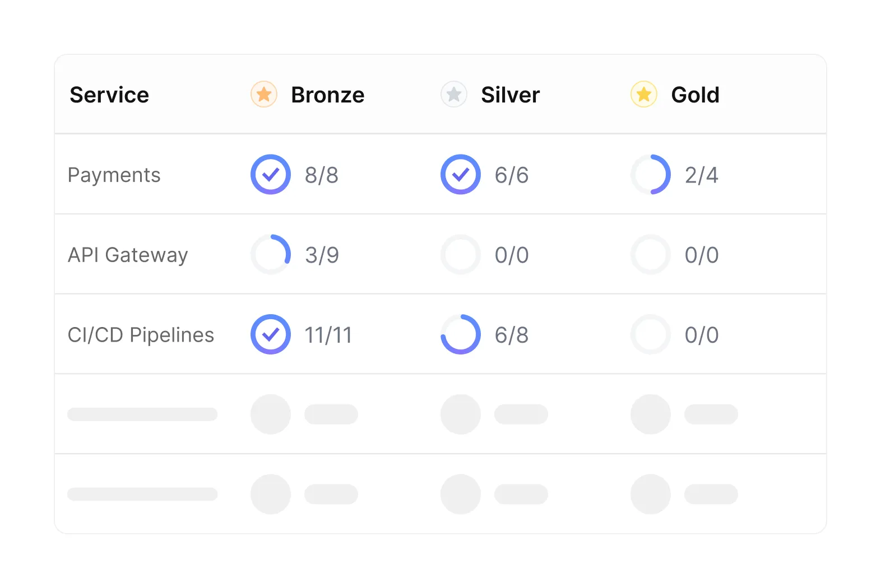Sort by the Service column header
The width and height of the screenshot is (881, 588).
[109, 95]
